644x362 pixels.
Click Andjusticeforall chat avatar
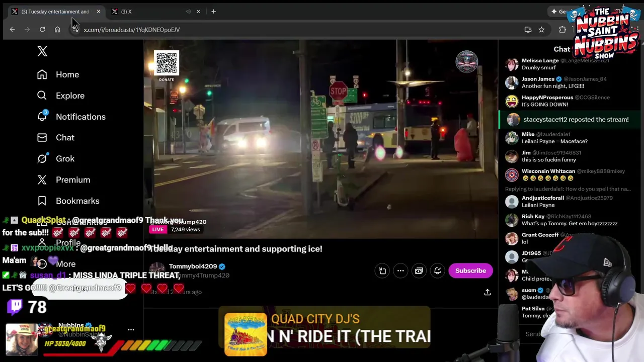(x=512, y=202)
